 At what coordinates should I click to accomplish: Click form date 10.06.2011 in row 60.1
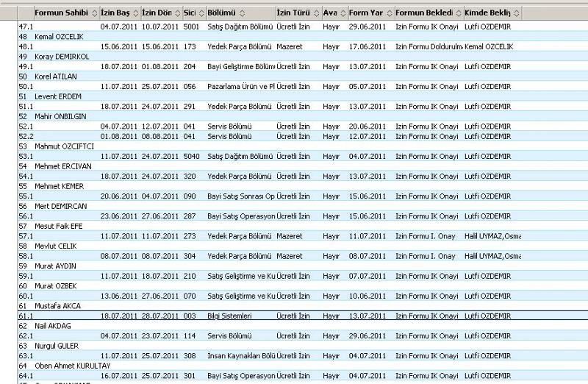[x=367, y=296]
